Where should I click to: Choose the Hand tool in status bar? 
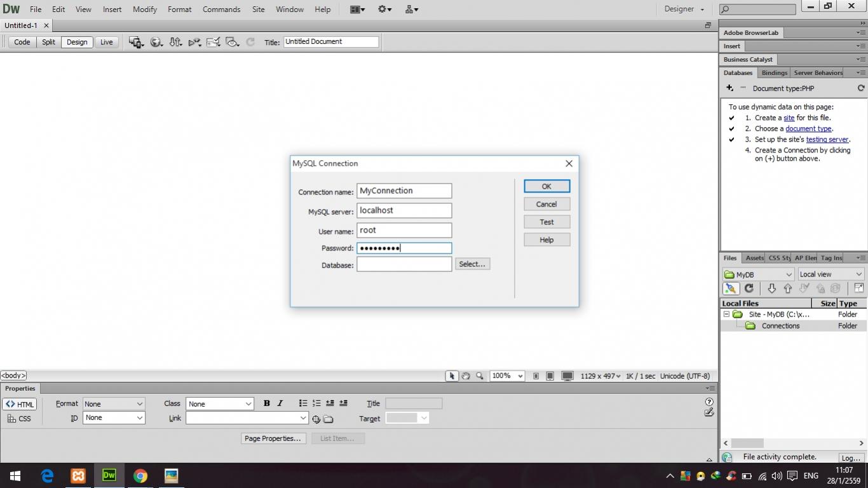tap(466, 376)
